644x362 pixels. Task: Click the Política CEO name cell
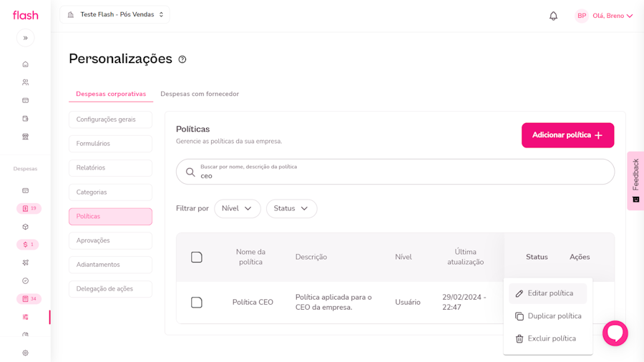pos(253,303)
